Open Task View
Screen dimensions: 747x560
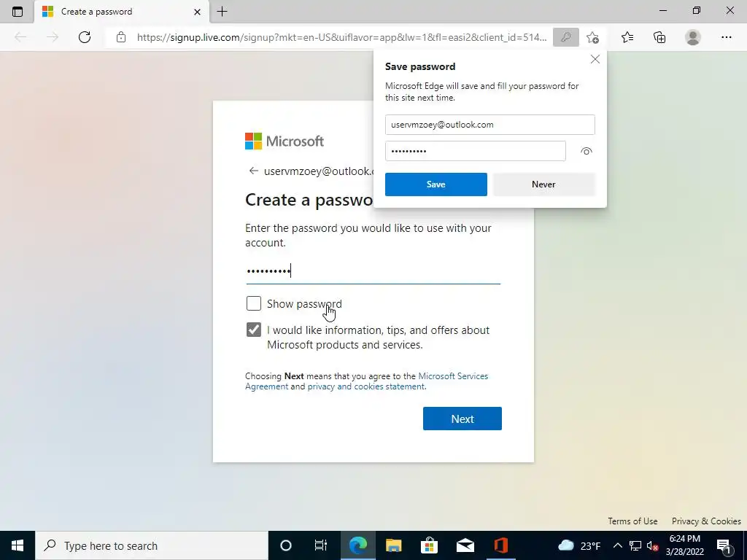coord(321,545)
